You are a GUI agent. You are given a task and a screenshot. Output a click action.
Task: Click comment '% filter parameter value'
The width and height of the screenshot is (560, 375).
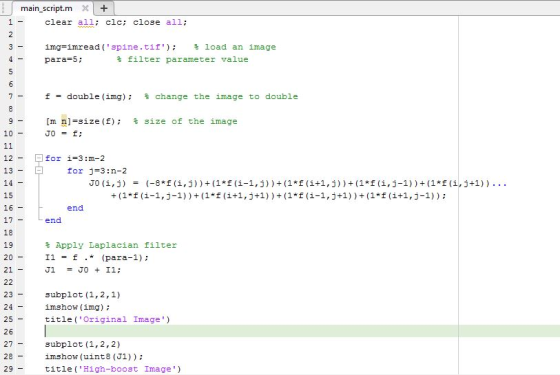coord(182,59)
